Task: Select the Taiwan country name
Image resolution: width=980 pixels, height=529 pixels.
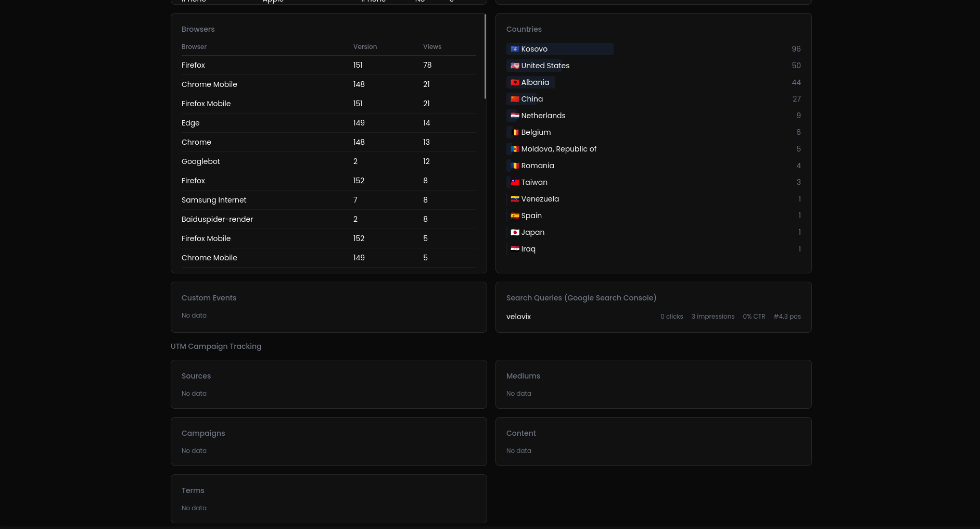Action: 534,182
